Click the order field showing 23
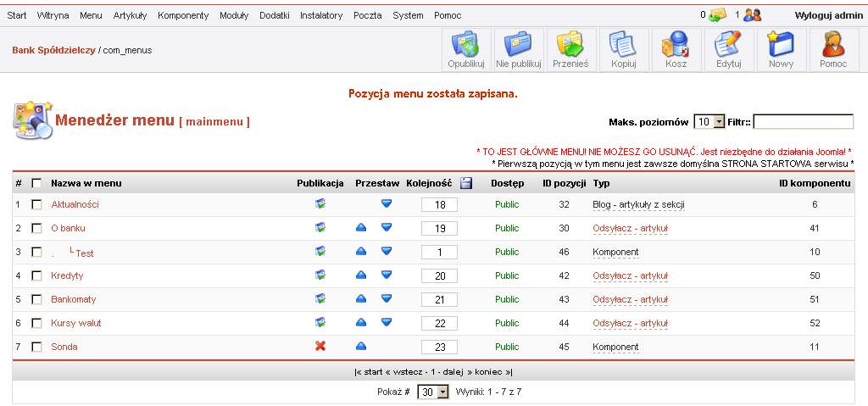The image size is (868, 406). click(x=440, y=348)
